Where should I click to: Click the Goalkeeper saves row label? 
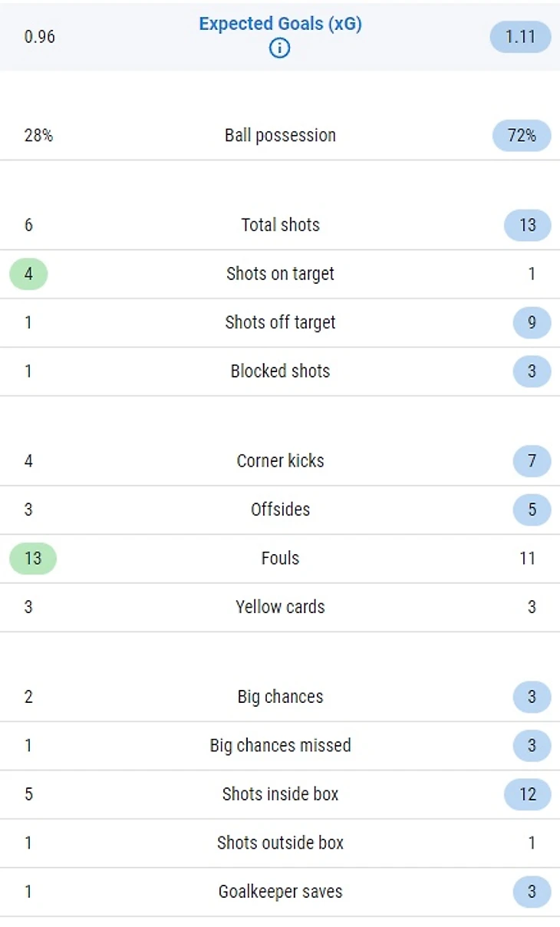280,892
